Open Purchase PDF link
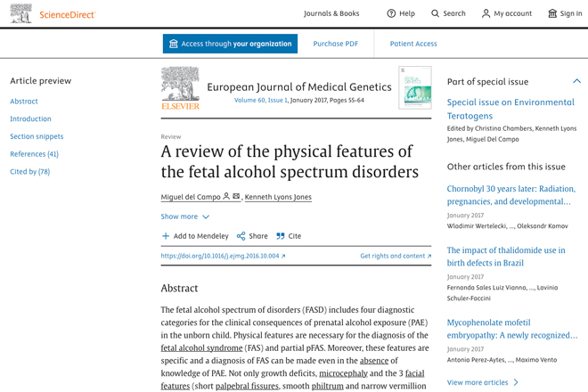The width and height of the screenshot is (588, 392). point(336,44)
